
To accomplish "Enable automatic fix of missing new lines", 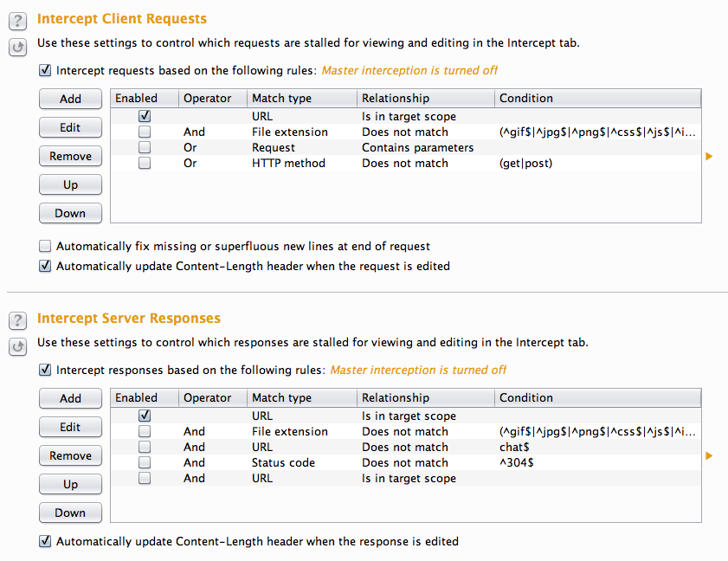I will (x=46, y=247).
